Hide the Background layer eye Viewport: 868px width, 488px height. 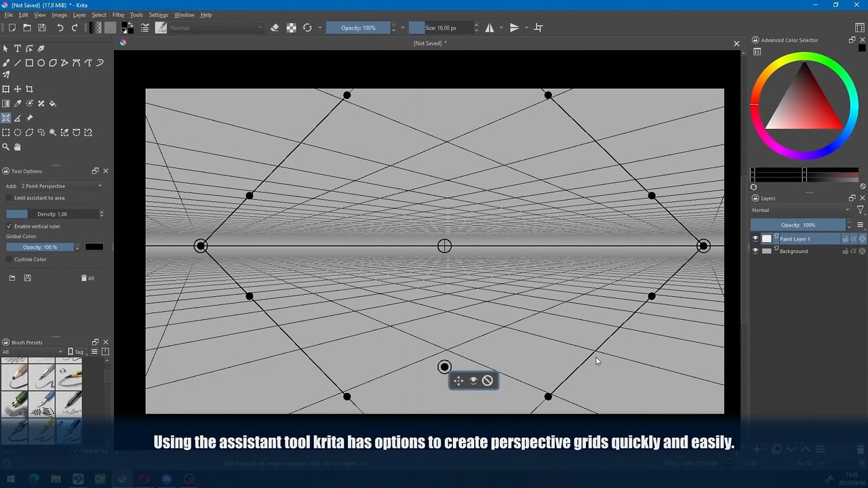click(755, 251)
